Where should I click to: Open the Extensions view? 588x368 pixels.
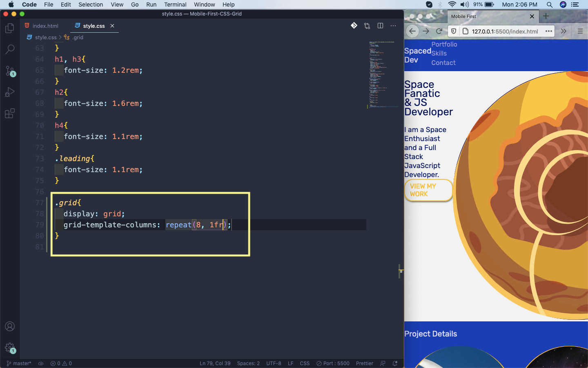(x=10, y=113)
